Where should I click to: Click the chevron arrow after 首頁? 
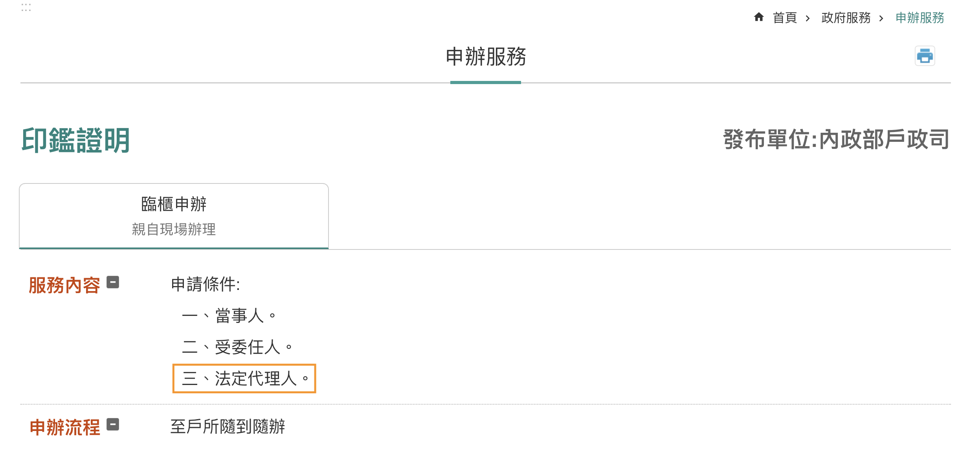(x=808, y=18)
